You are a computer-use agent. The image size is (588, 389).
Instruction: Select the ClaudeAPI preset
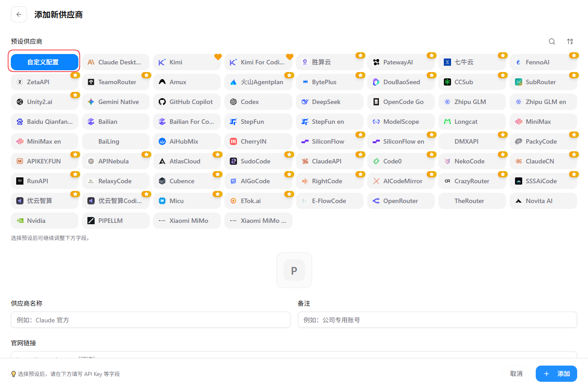[x=330, y=161]
